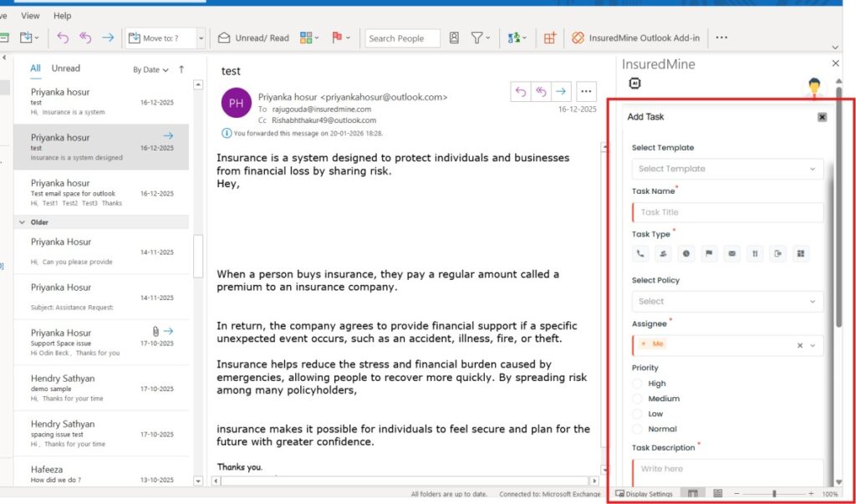Open the By Date sort dropdown
The image size is (856, 504).
[150, 69]
